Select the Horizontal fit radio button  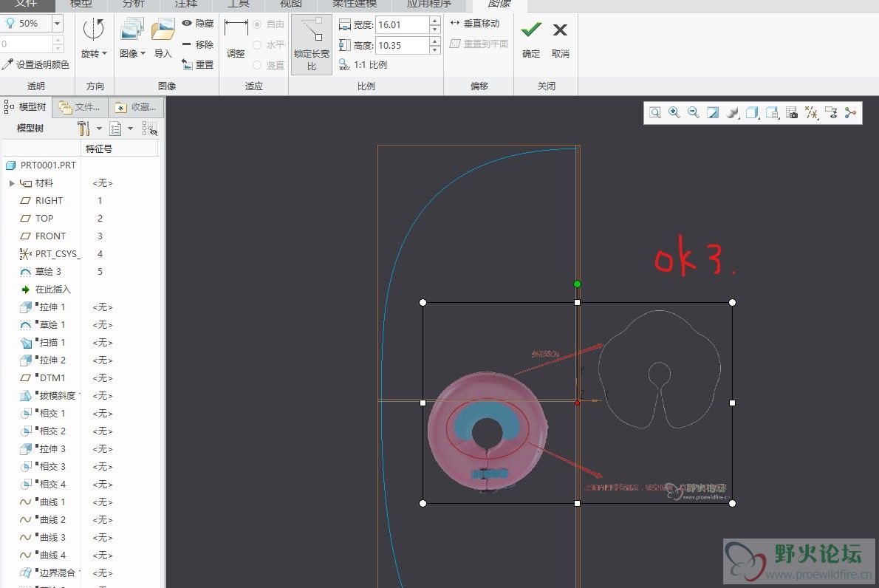257,45
